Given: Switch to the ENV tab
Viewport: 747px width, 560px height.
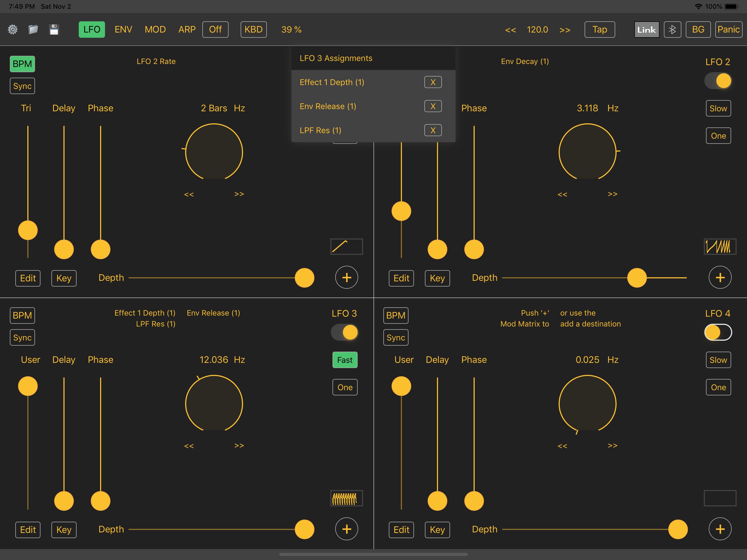Looking at the screenshot, I should [x=123, y=30].
